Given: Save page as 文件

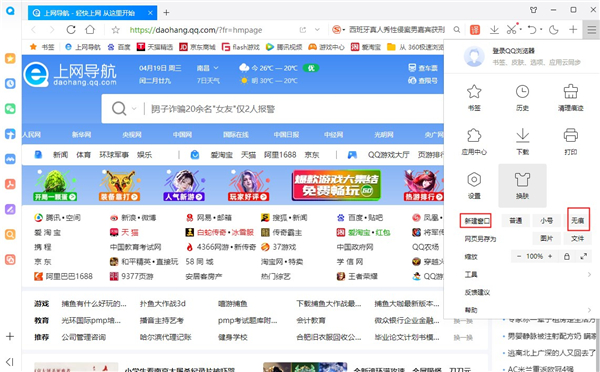Looking at the screenshot, I should point(578,238).
